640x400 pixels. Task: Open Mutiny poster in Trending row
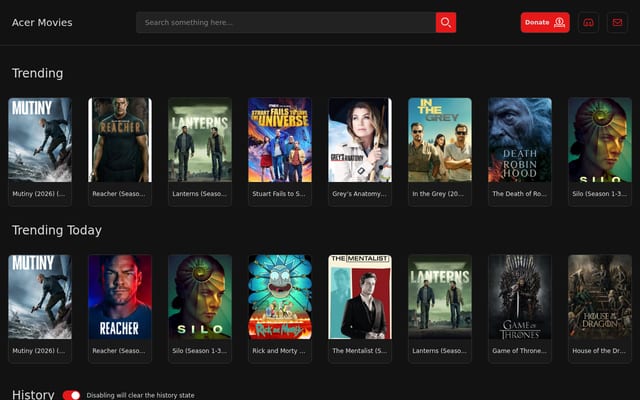[40, 140]
